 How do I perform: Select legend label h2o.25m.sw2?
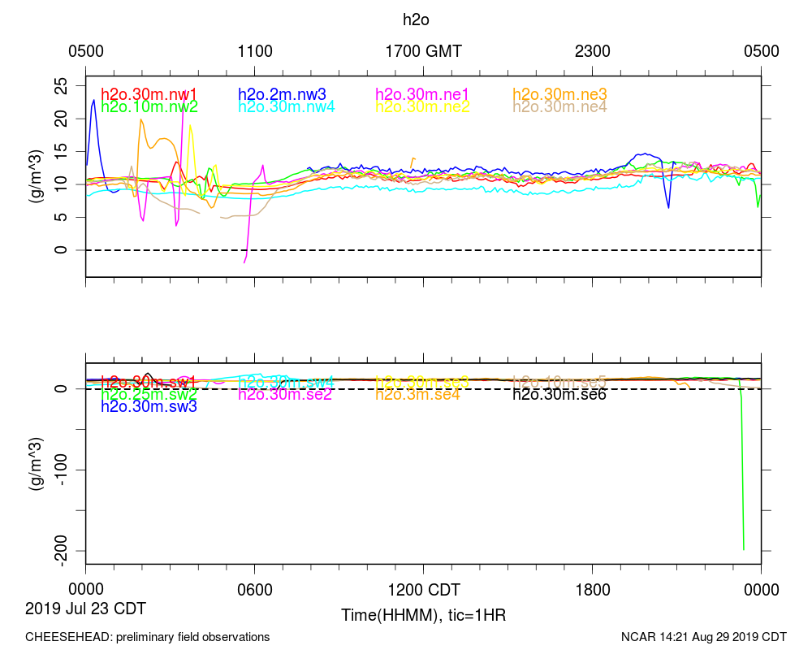[x=149, y=394]
